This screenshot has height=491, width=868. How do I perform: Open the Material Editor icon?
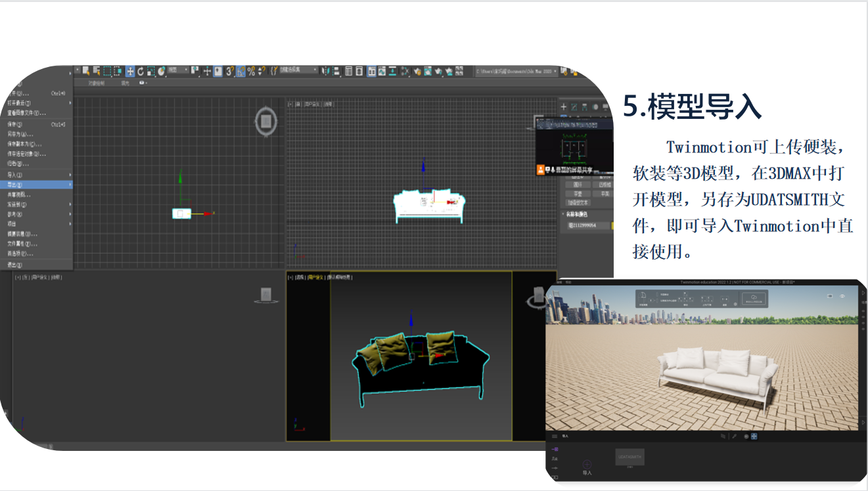405,71
